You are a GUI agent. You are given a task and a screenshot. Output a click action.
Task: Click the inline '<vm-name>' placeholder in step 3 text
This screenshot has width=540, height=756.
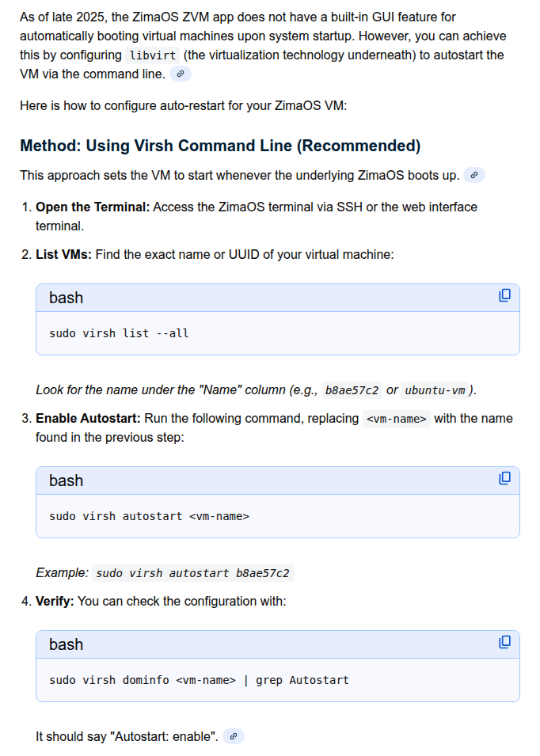click(397, 419)
